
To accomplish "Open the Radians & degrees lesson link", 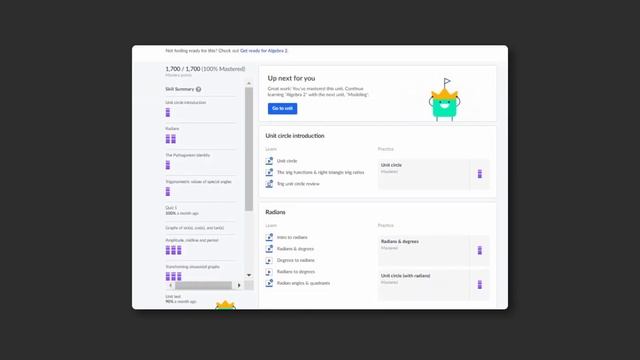I will click(296, 249).
